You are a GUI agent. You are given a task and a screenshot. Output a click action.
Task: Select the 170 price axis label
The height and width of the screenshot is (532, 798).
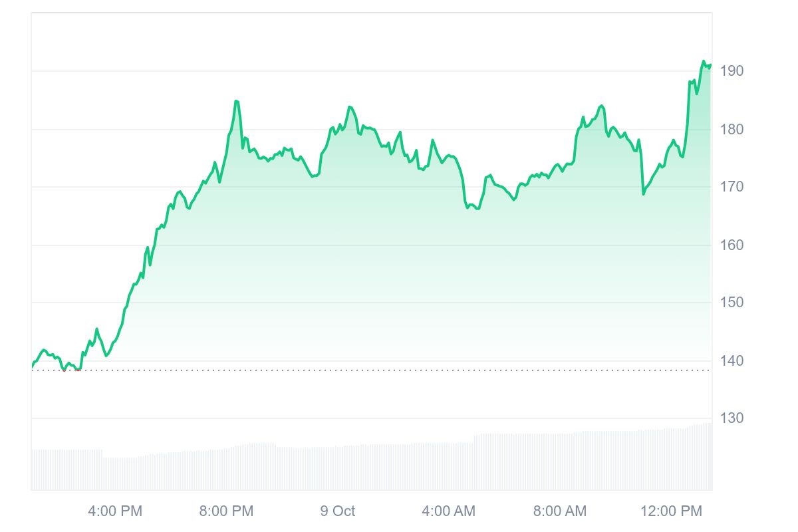730,187
